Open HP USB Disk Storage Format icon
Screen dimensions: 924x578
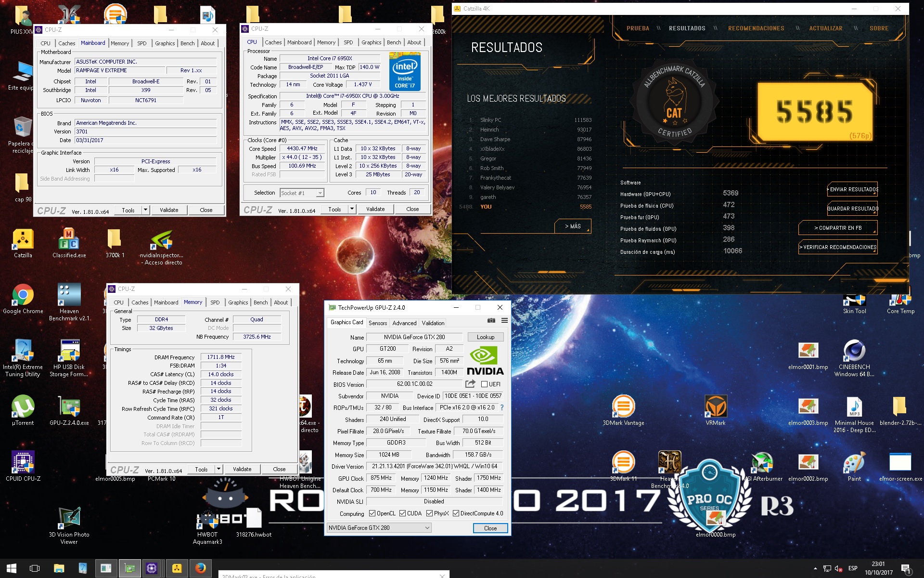pyautogui.click(x=69, y=358)
